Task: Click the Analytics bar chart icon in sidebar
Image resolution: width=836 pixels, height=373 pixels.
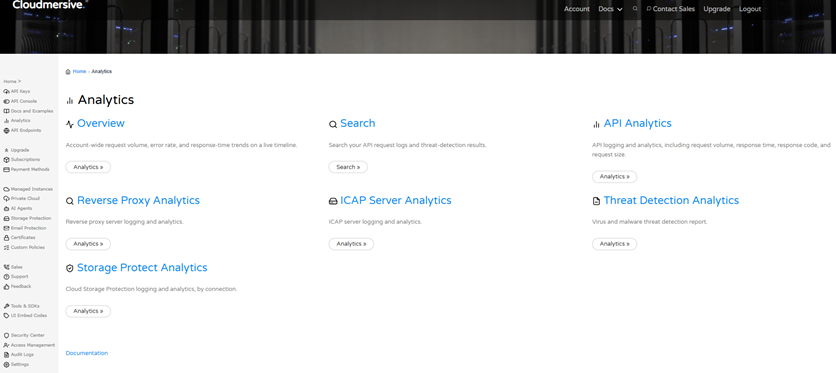Action: click(6, 121)
